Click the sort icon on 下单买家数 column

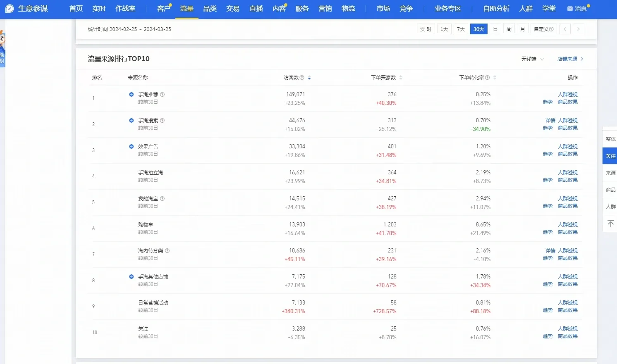coord(401,77)
